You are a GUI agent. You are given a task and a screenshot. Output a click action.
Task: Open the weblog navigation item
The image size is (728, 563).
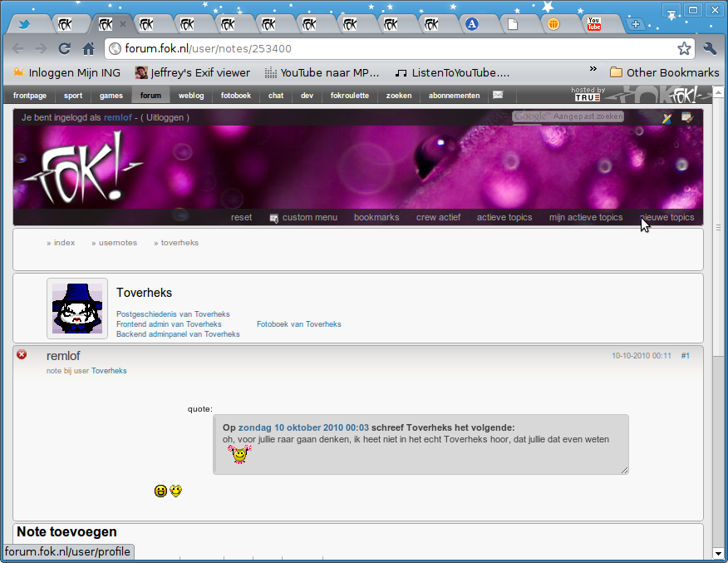tap(191, 96)
